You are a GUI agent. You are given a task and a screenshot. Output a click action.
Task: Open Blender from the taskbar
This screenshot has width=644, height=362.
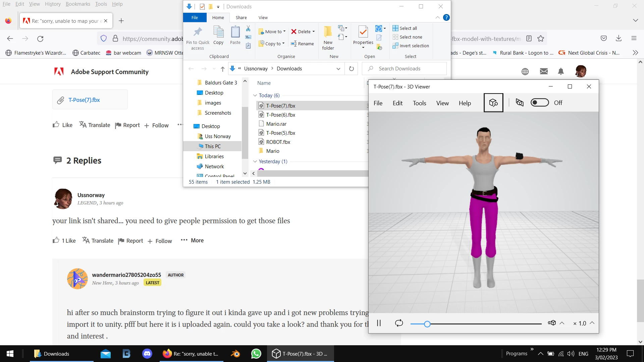(235, 354)
